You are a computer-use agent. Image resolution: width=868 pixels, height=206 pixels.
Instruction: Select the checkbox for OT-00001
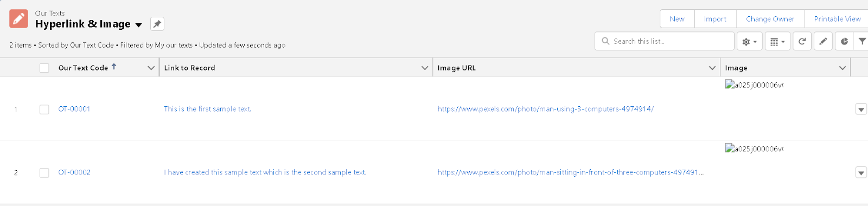44,109
